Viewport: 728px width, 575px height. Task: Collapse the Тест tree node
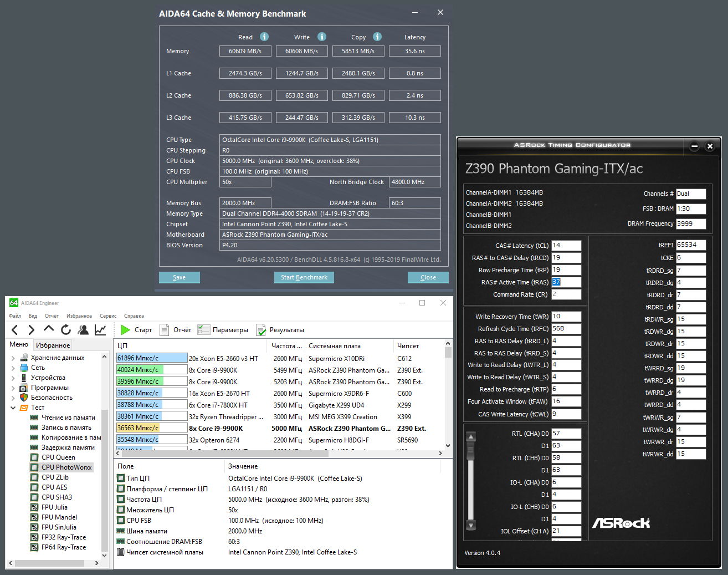click(x=13, y=408)
